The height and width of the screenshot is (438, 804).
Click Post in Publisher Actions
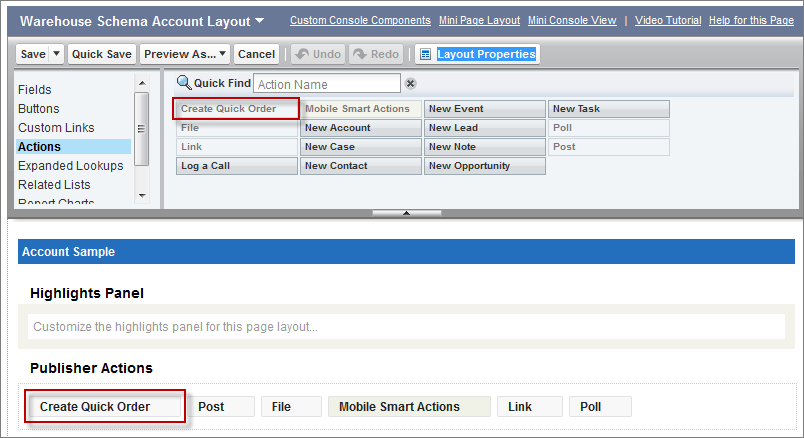[220, 407]
